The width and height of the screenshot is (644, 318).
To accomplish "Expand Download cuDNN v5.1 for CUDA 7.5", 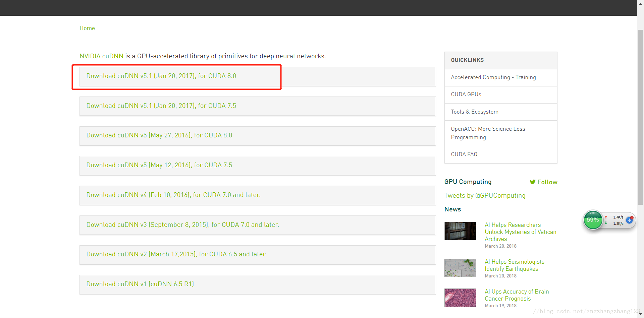I will coord(258,106).
